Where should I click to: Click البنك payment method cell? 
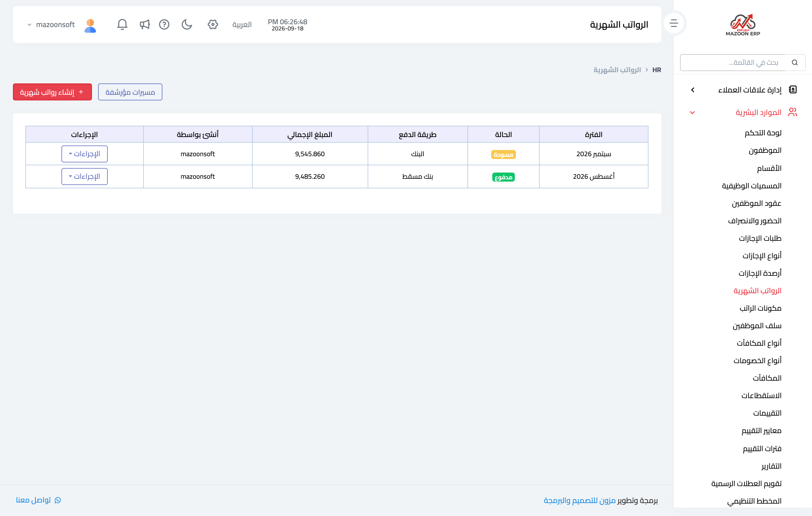[x=418, y=154]
